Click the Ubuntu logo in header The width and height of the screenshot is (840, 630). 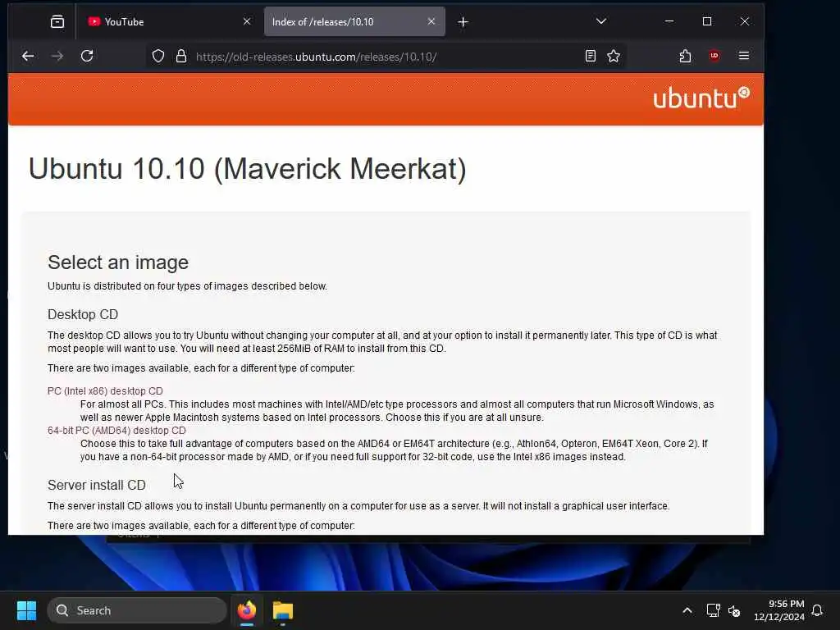click(x=701, y=98)
